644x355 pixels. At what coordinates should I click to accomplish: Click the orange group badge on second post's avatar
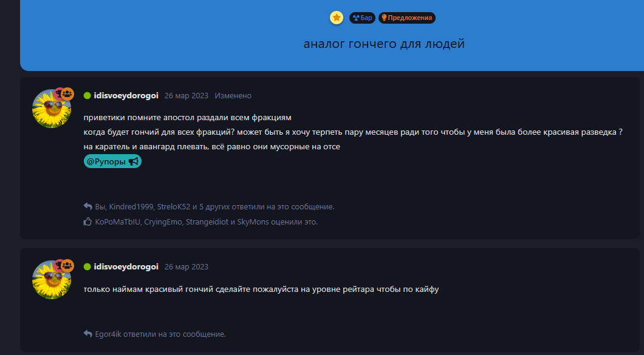point(68,266)
